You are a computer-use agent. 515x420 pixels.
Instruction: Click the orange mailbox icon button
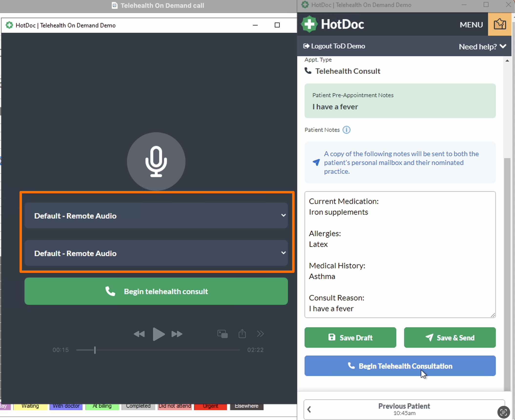(x=500, y=24)
